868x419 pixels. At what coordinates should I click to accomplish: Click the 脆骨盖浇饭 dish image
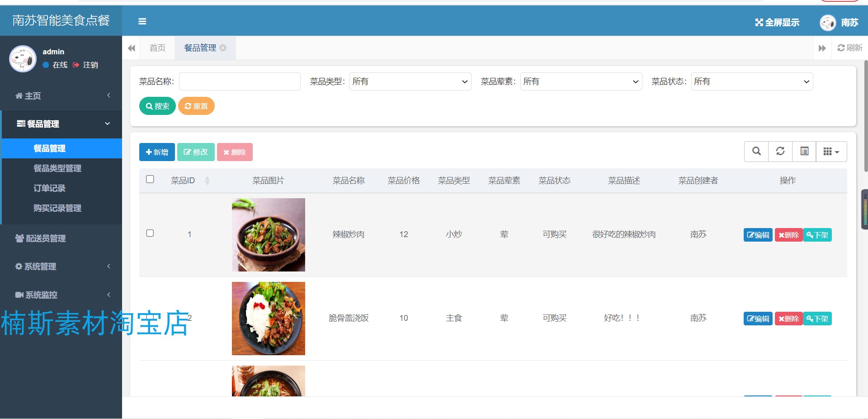(269, 319)
